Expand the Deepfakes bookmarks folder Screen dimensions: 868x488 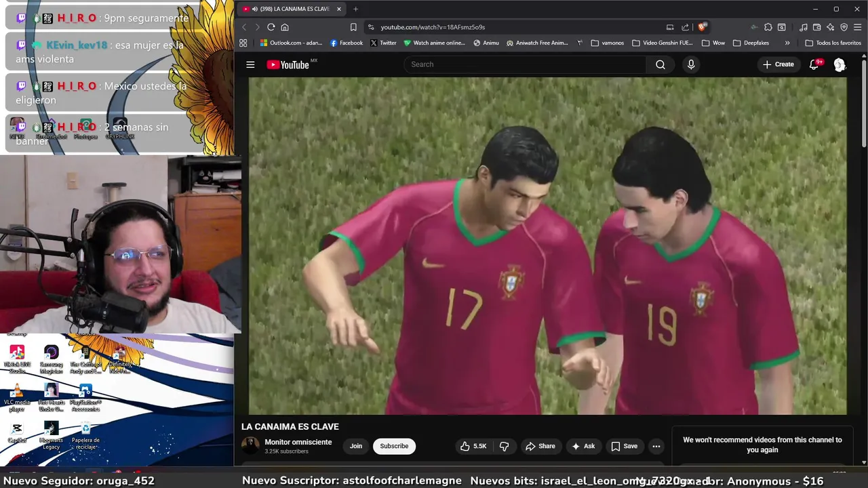(x=751, y=43)
